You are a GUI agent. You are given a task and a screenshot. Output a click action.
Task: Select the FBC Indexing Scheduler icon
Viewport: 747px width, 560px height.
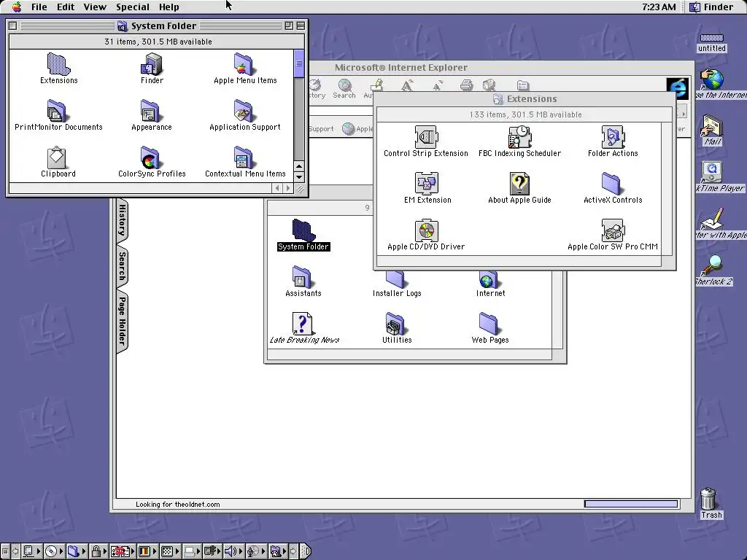(519, 137)
